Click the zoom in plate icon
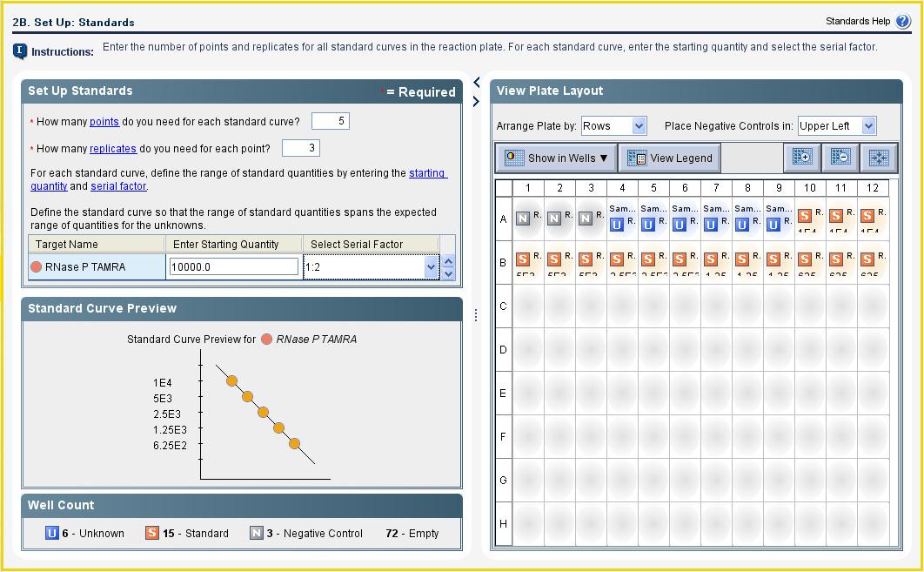Screen dimensions: 924x572 802,158
